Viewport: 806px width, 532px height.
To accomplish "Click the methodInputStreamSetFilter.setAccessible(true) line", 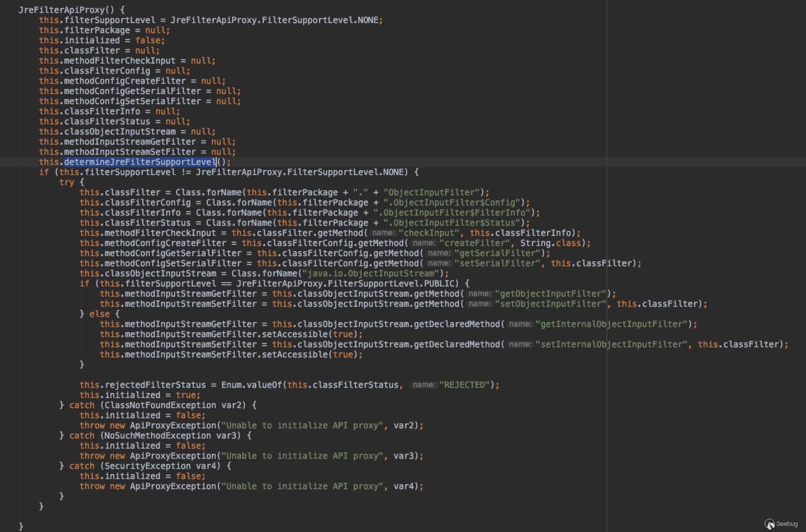I will pyautogui.click(x=231, y=355).
